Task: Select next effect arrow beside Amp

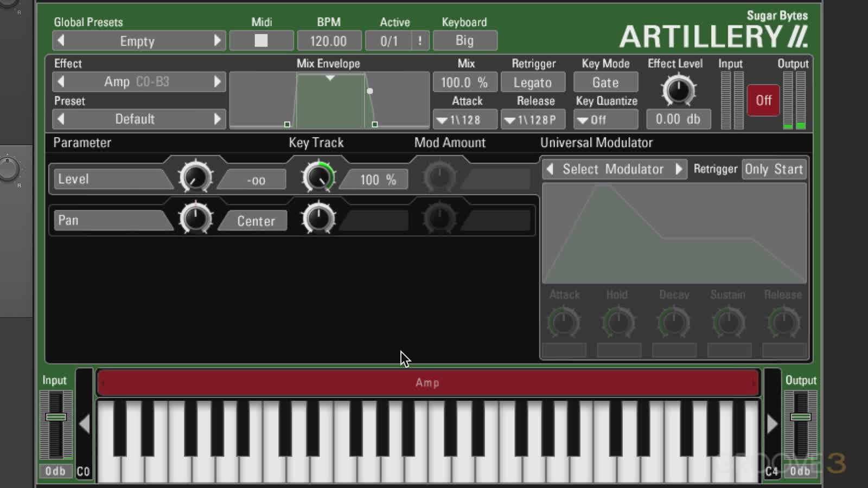Action: pyautogui.click(x=217, y=82)
